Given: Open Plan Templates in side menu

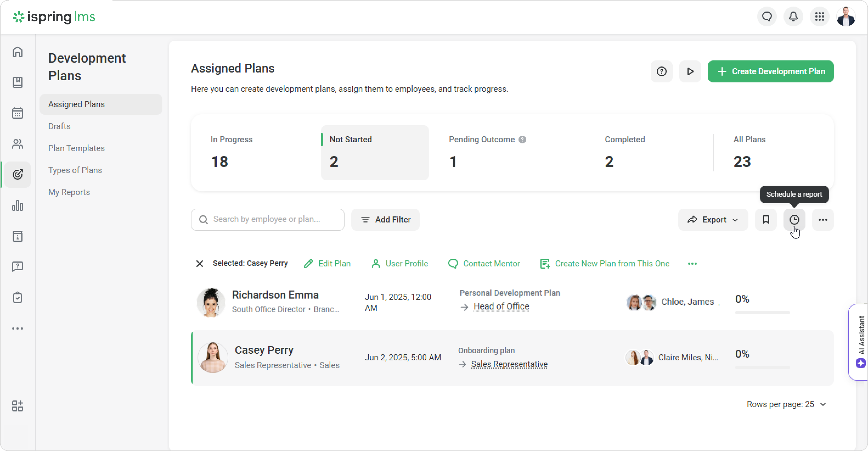Looking at the screenshot, I should [x=77, y=148].
